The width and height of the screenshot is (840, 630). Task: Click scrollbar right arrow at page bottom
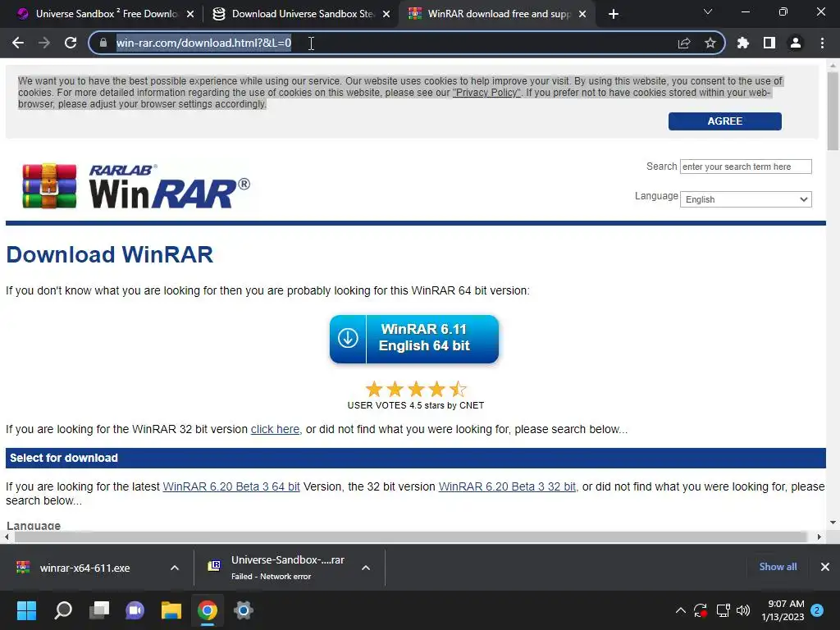(819, 536)
